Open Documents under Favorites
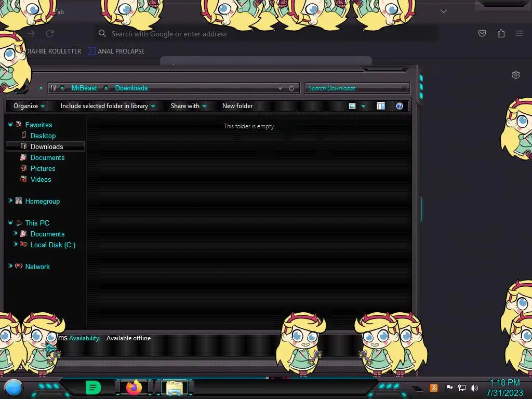The image size is (532, 399). tap(47, 157)
